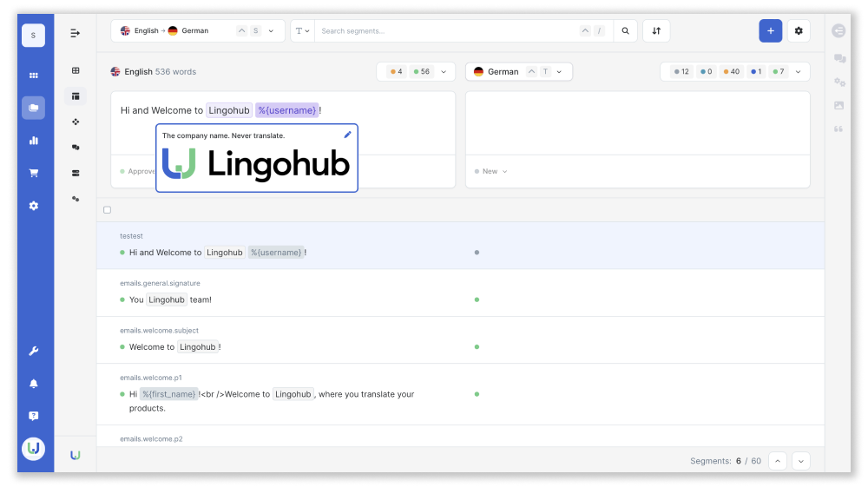
Task: Click the orange '40' German status count
Action: 731,72
